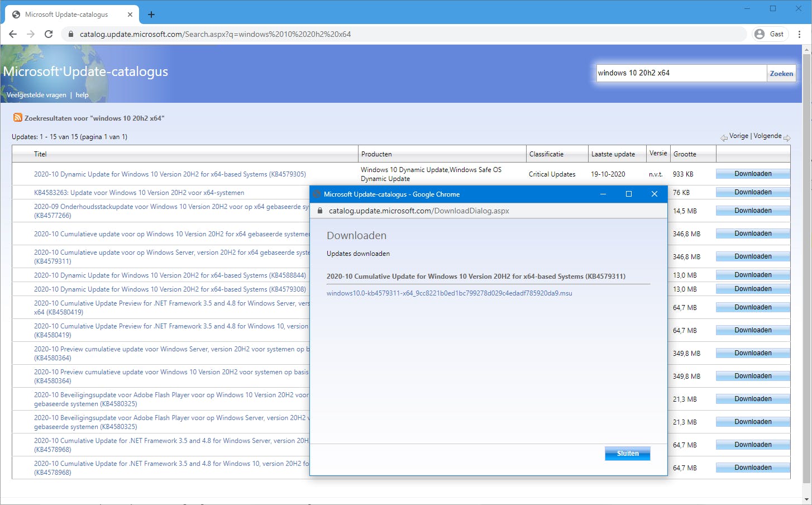
Task: Sort results by Grootte column
Action: 685,154
